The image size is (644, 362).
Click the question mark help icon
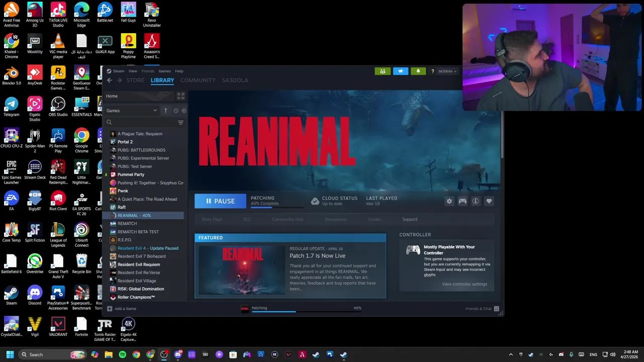(x=433, y=71)
